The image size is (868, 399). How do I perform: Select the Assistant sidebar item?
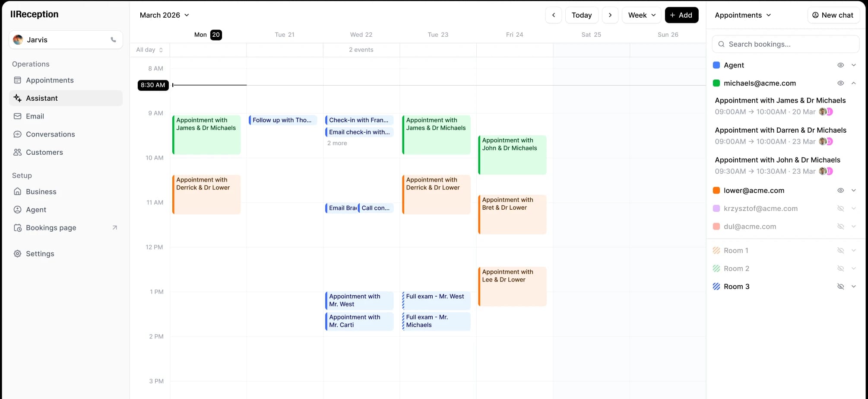(x=42, y=98)
